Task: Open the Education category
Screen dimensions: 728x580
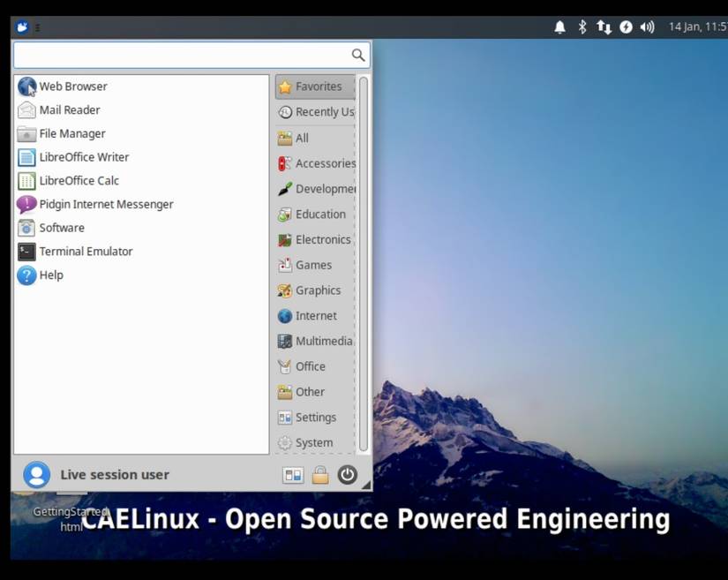Action: [x=315, y=214]
